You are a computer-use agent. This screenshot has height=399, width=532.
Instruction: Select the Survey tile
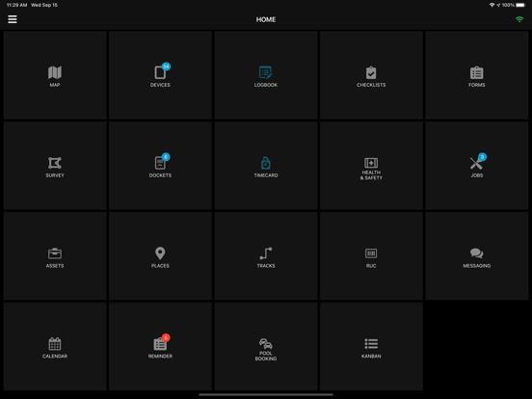55,166
